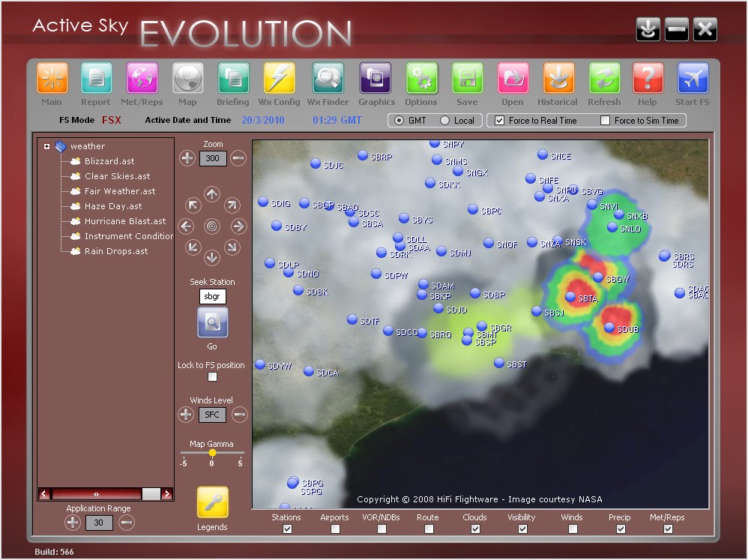Open the Help icon
Image resolution: width=748 pixels, height=560 pixels.
tap(648, 78)
